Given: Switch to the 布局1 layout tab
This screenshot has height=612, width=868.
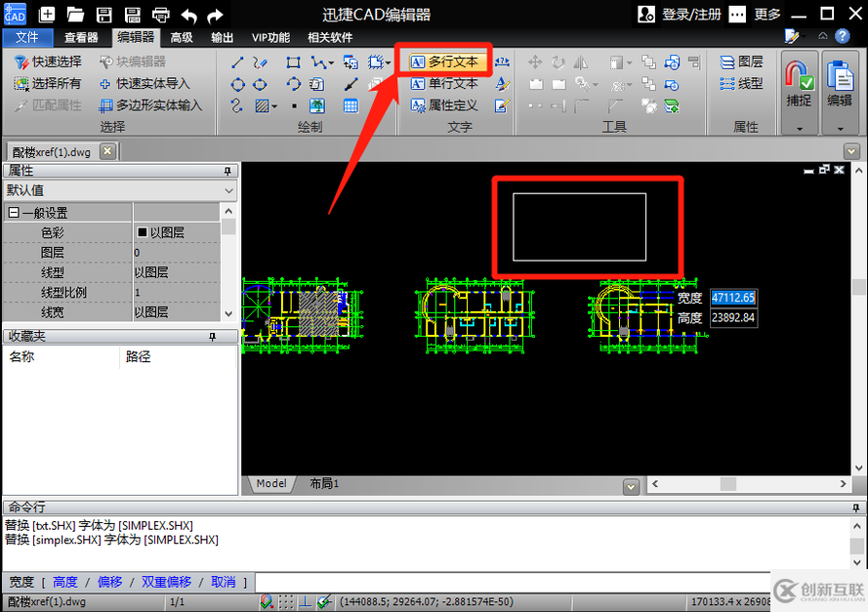Looking at the screenshot, I should [x=324, y=483].
